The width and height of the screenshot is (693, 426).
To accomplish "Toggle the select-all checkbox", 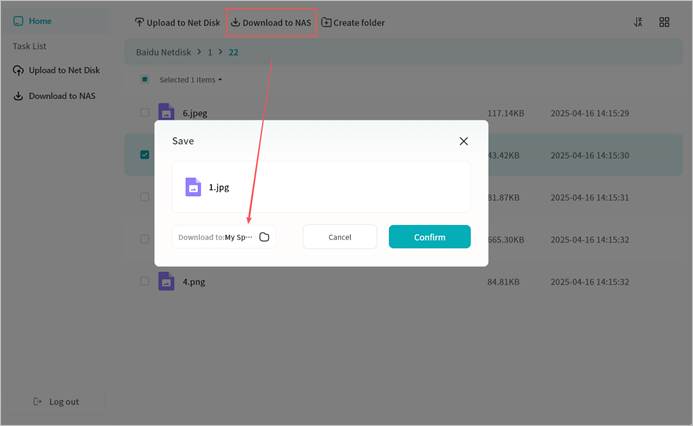I will click(x=145, y=79).
